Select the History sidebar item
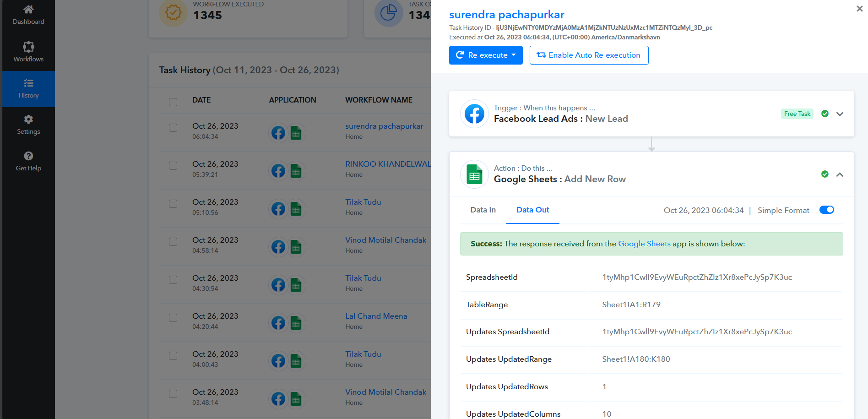 point(28,89)
